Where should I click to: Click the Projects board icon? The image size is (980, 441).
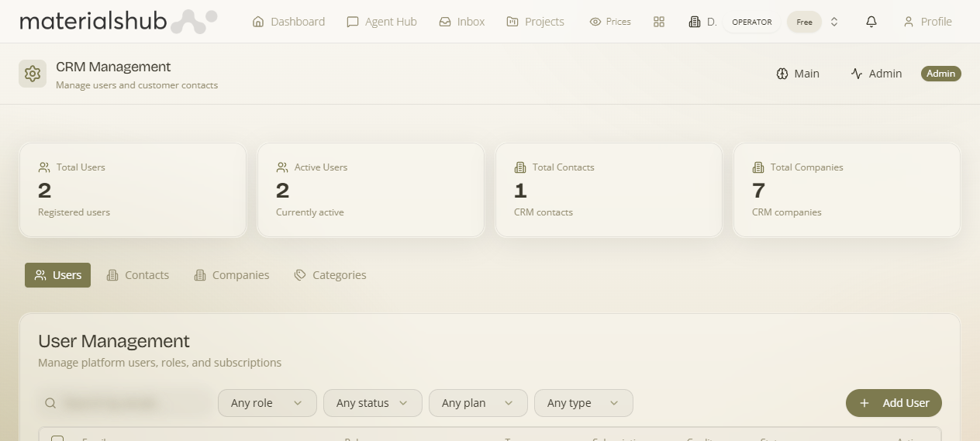point(512,22)
